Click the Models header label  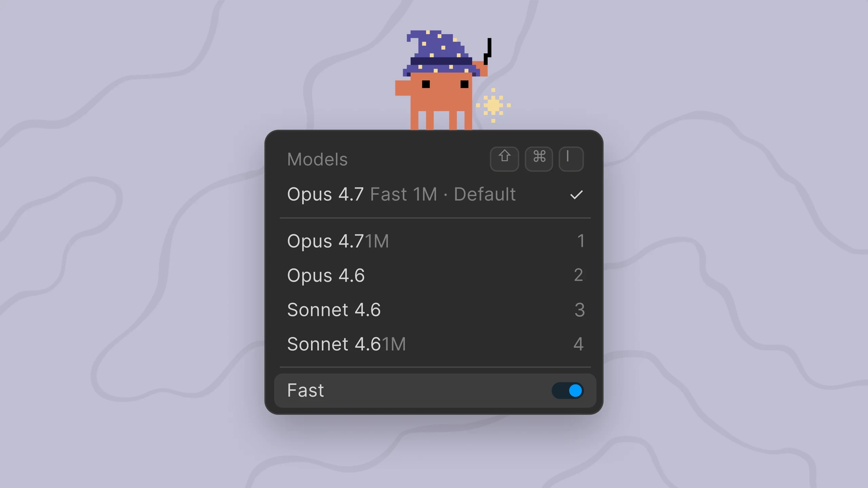pos(317,159)
